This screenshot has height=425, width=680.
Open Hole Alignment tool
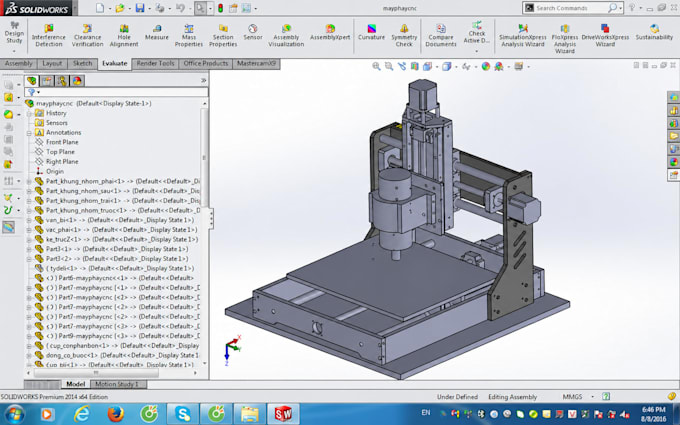coord(124,35)
